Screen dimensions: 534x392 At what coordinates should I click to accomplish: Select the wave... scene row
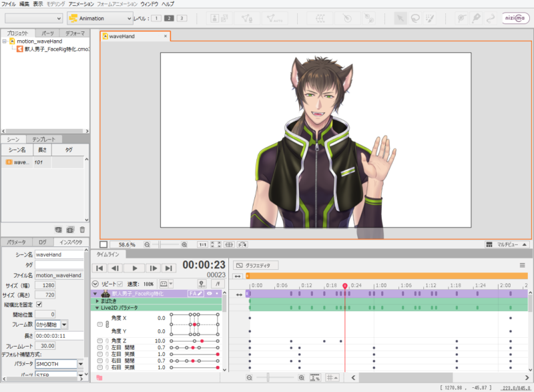pos(43,162)
